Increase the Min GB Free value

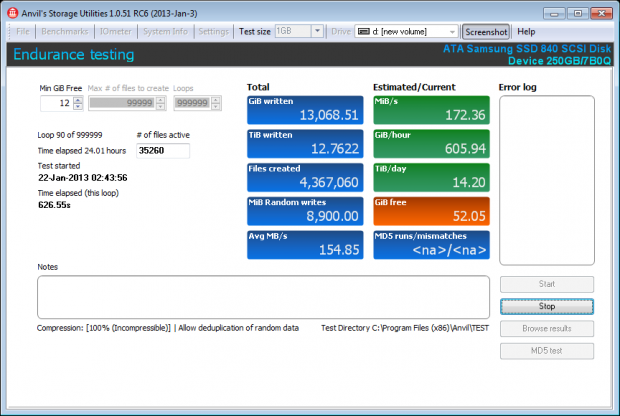(78, 100)
